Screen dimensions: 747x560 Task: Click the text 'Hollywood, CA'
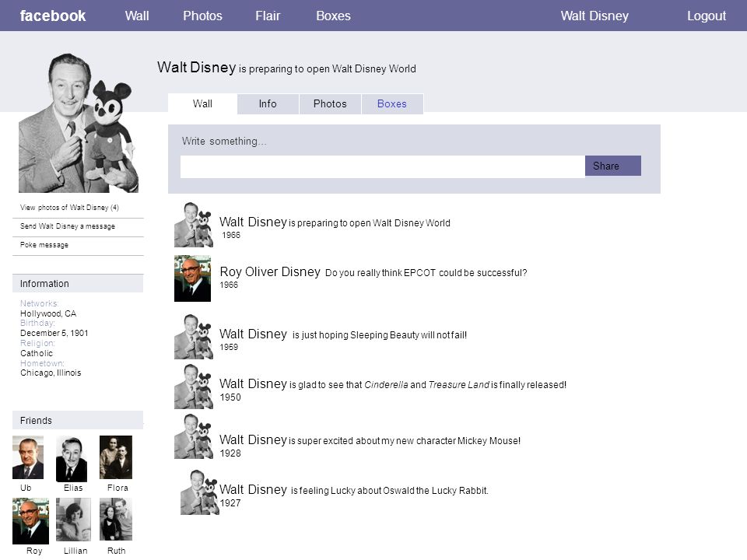[x=48, y=313]
